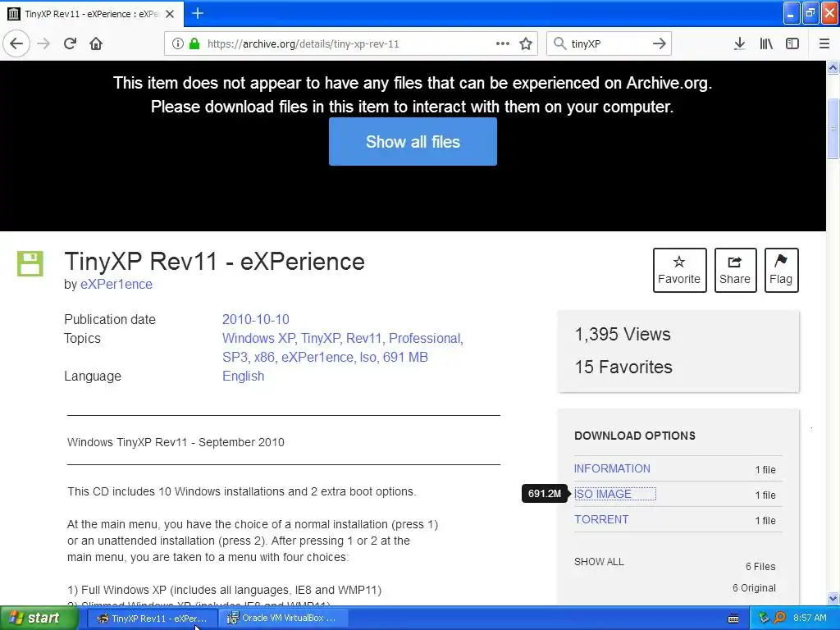Bookmark this page with the star
The width and height of the screenshot is (840, 630).
pos(526,44)
